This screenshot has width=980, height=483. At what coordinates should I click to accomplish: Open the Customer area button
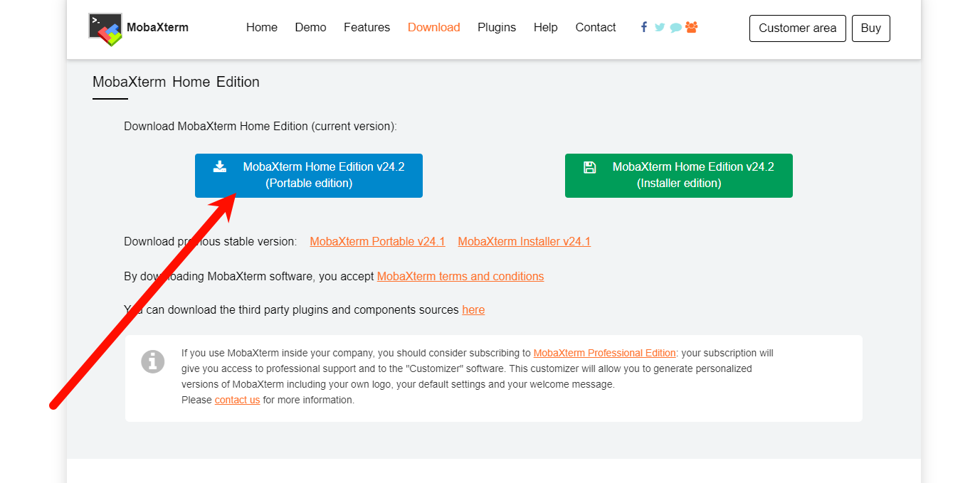click(798, 28)
